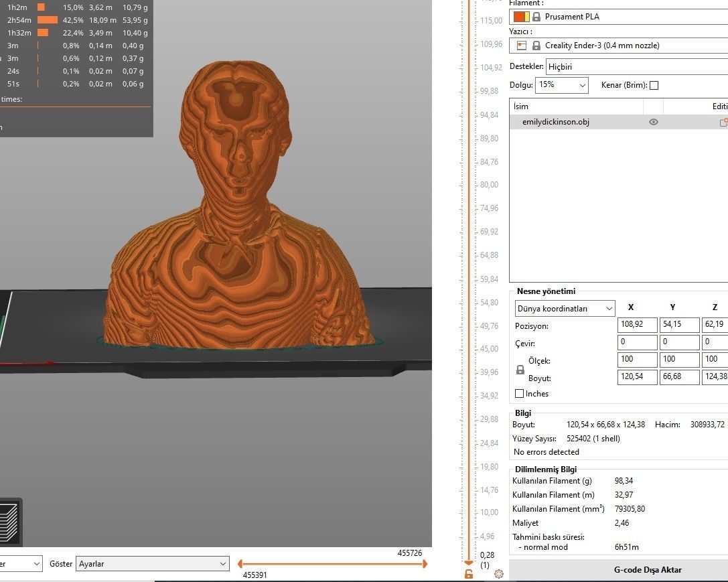728x582 pixels.
Task: Click the Ölçek X scale field
Action: [637, 359]
